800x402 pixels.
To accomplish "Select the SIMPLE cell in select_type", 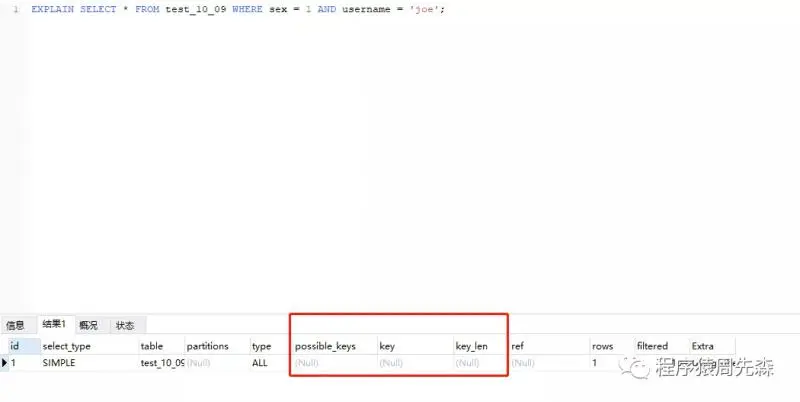I will pos(89,363).
